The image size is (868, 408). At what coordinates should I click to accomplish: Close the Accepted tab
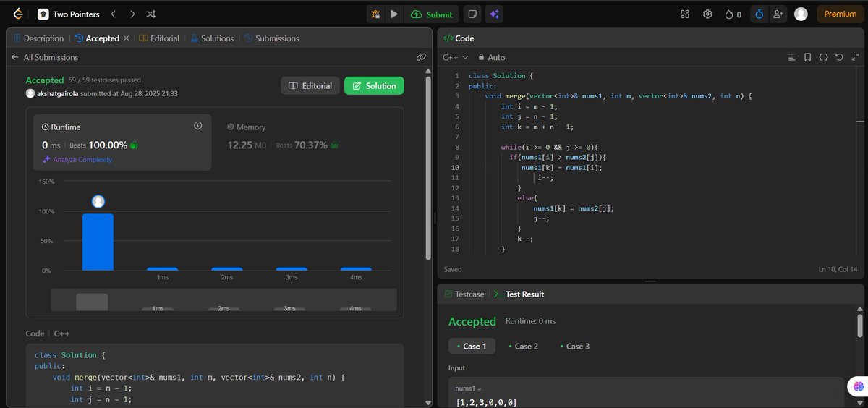127,38
